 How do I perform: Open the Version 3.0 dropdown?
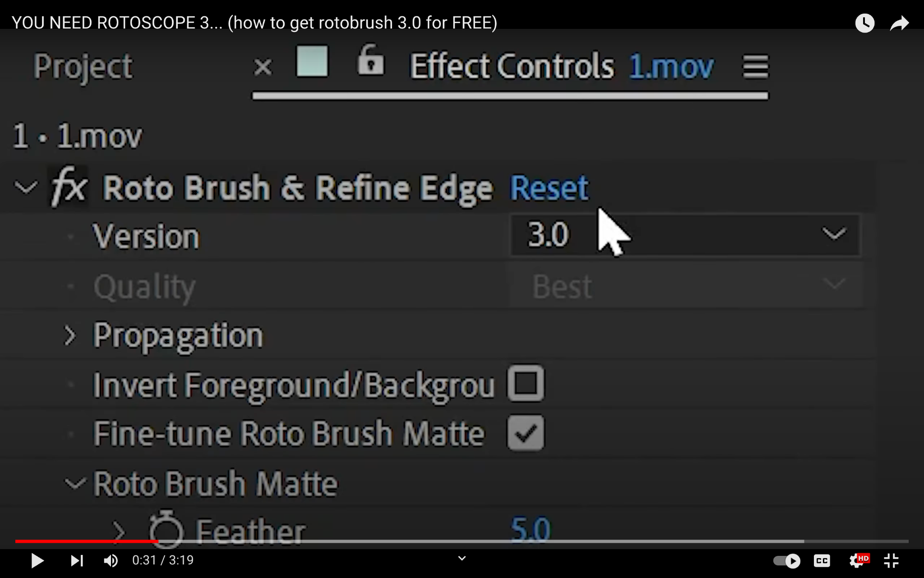(x=685, y=235)
